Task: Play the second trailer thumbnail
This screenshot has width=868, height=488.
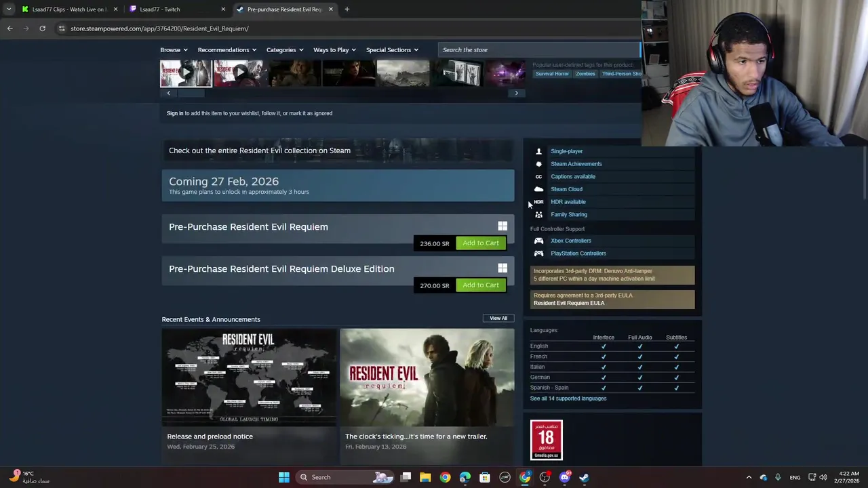Action: pos(239,73)
